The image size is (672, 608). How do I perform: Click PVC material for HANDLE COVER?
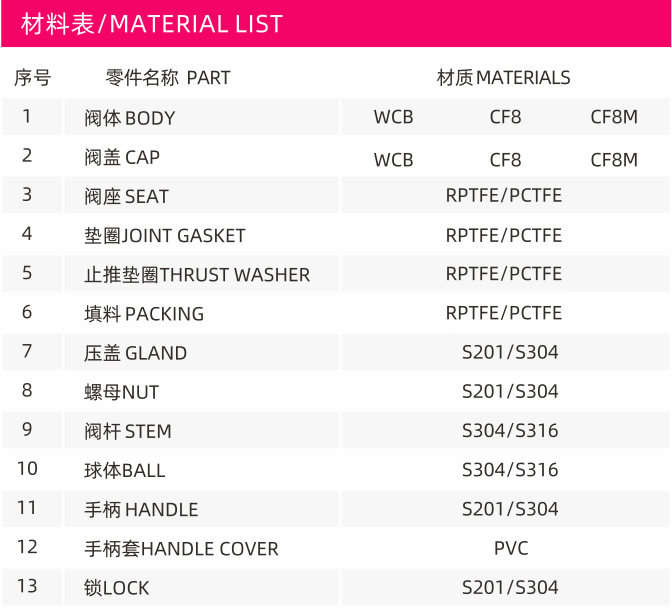coord(511,548)
